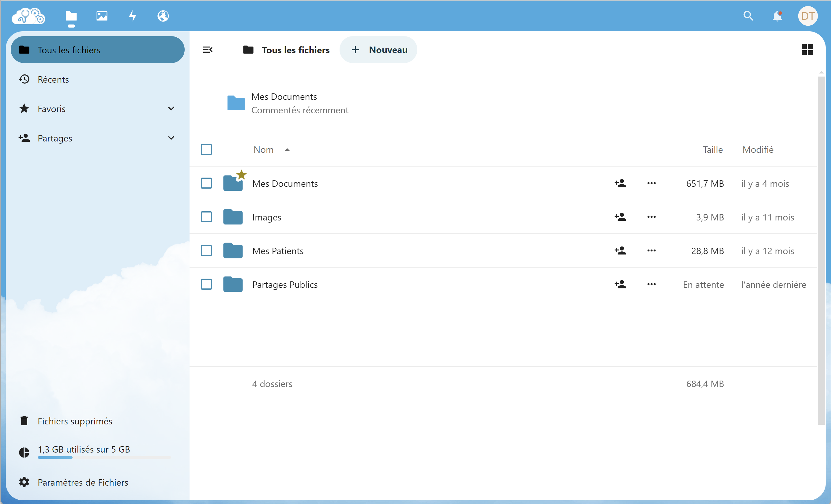Open actions menu for Partages Publics
831x504 pixels.
(651, 284)
